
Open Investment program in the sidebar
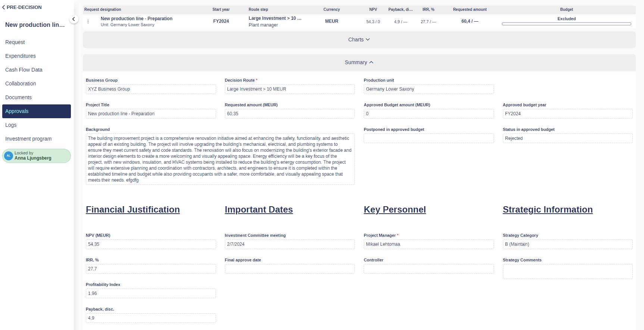[x=28, y=139]
